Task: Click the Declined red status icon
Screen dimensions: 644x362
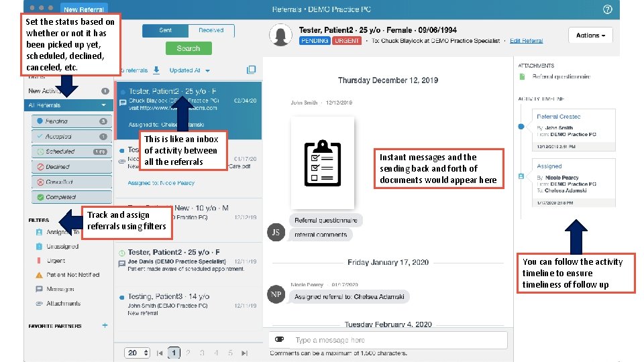Action: click(40, 167)
